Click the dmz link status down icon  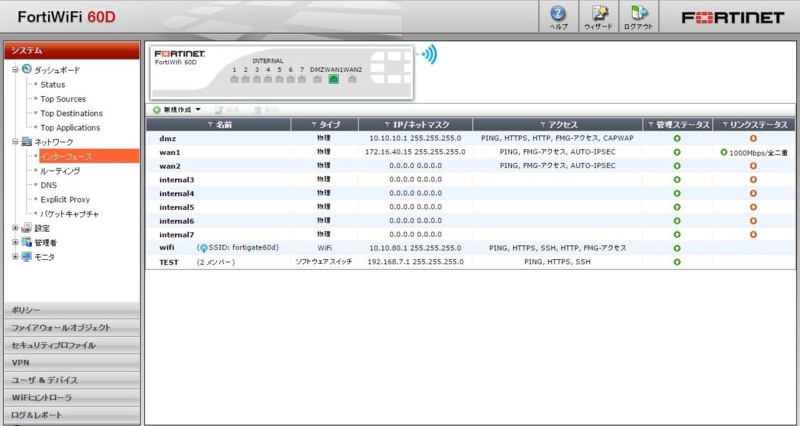pyautogui.click(x=753, y=138)
